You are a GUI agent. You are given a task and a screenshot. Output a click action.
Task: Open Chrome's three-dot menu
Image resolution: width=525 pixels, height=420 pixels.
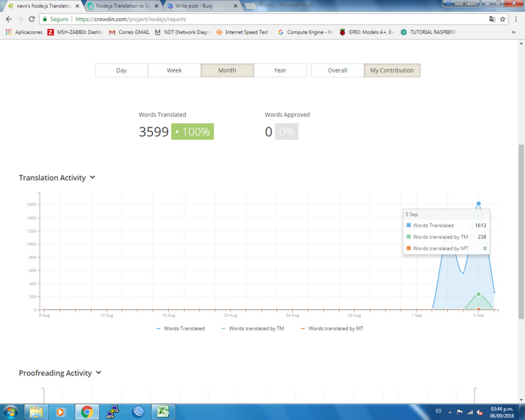[516, 19]
